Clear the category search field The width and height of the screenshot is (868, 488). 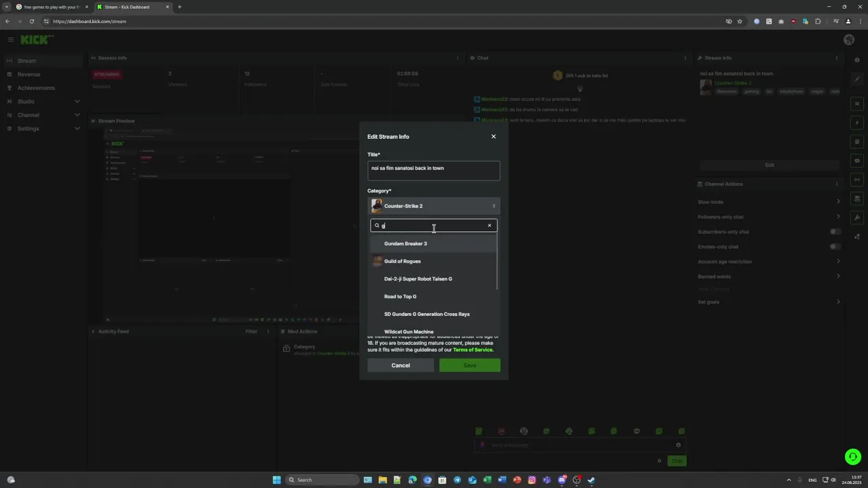[x=490, y=226]
